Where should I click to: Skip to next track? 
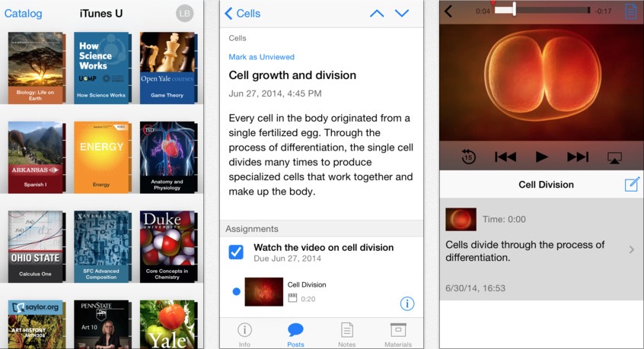[578, 157]
